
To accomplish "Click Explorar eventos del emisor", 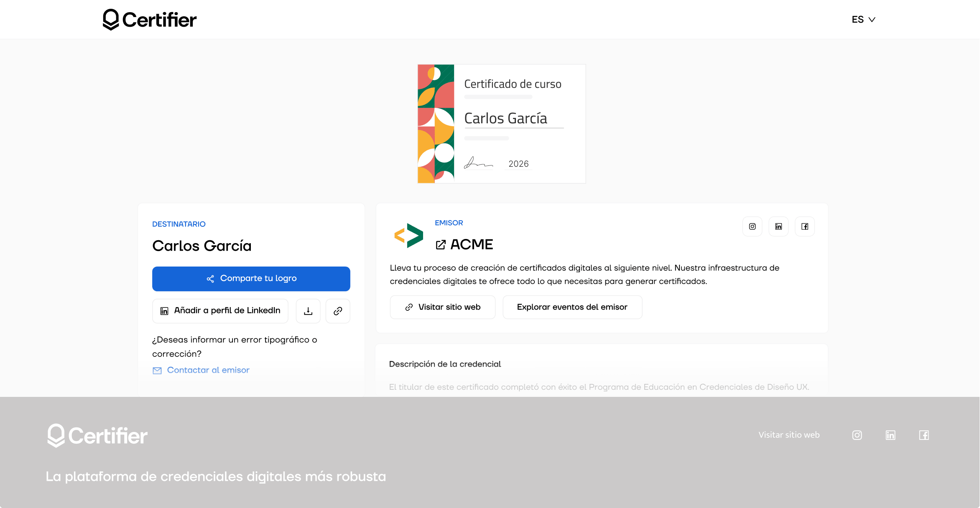I will point(572,307).
